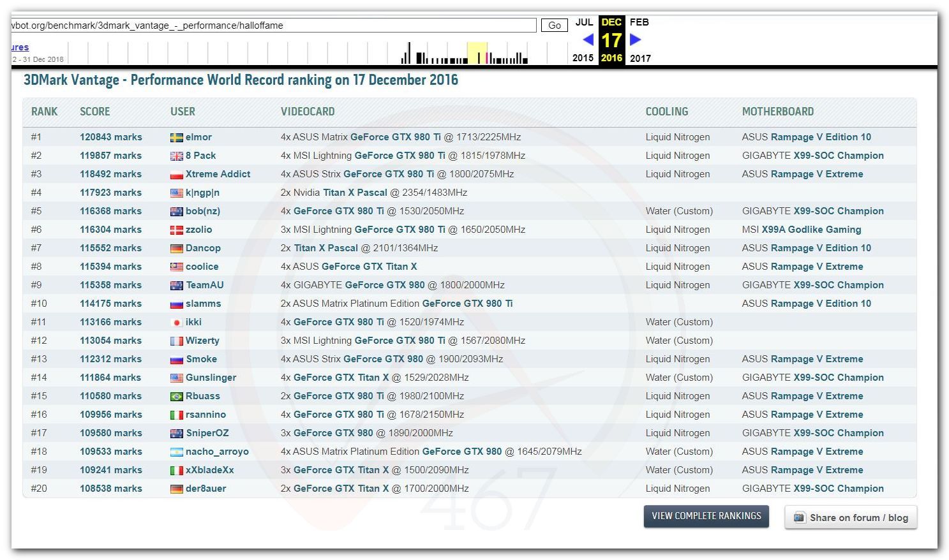Viewport: 949px width, 560px height.
Task: Click the Argentina flag beside nacho_arroyo
Action: [177, 452]
